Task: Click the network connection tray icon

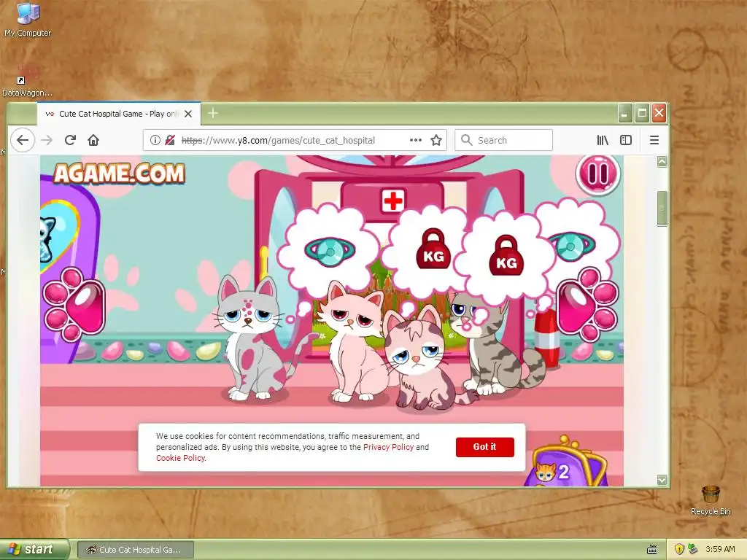Action: [693, 549]
